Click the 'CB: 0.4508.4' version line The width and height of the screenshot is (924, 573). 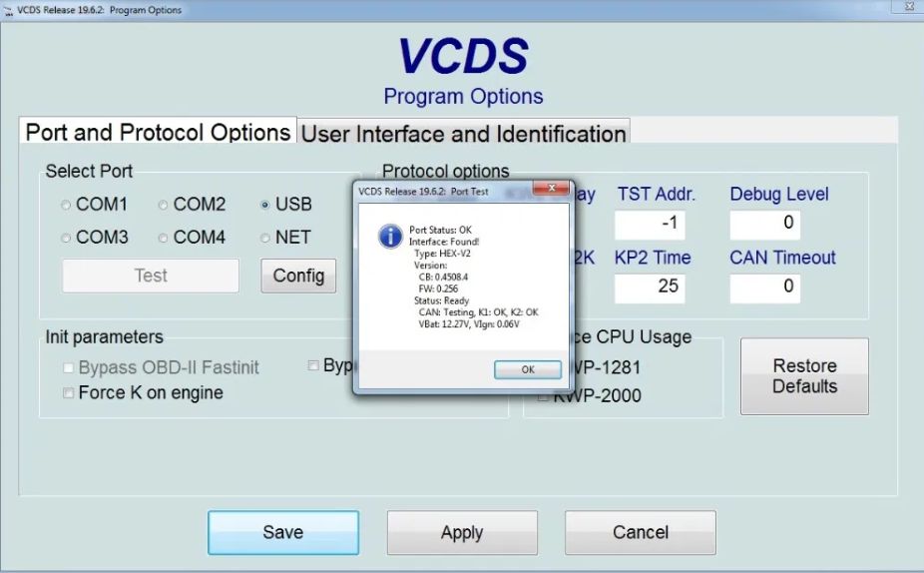point(443,278)
